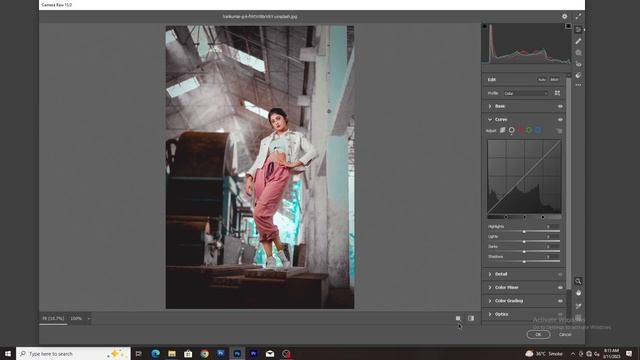Expand the Color Mixer panel
This screenshot has width=640, height=360.
[x=490, y=288]
